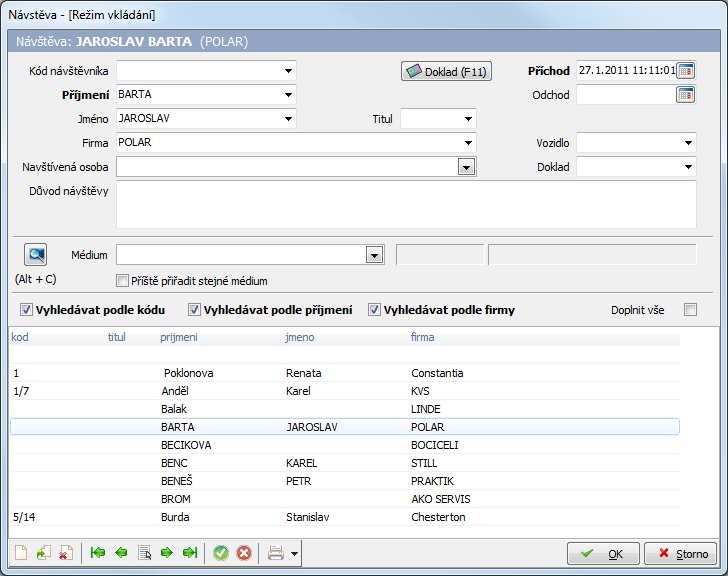Viewport: 728px width, 576px height.
Task: Click the OK button
Action: coord(603,554)
